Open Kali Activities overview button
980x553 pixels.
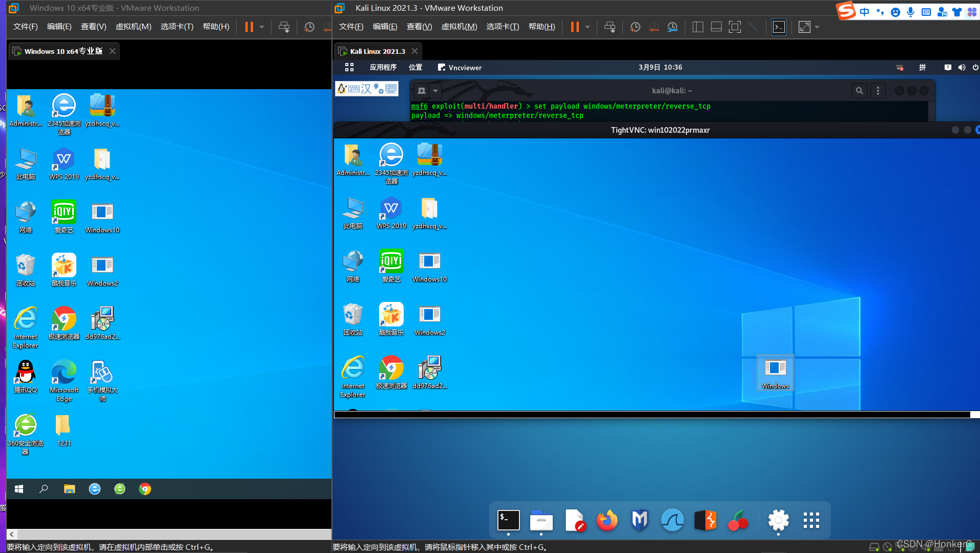point(349,67)
